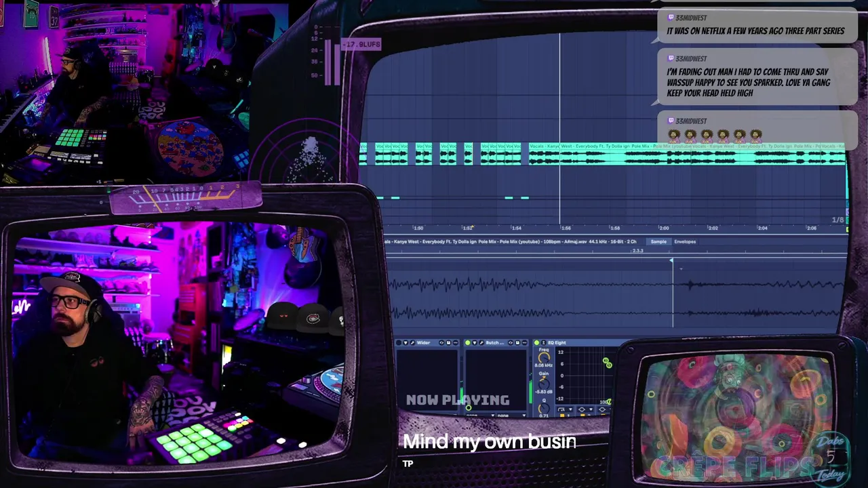The height and width of the screenshot is (488, 868).
Task: Click Butch device hot-swap preset icon
Action: click(x=511, y=343)
